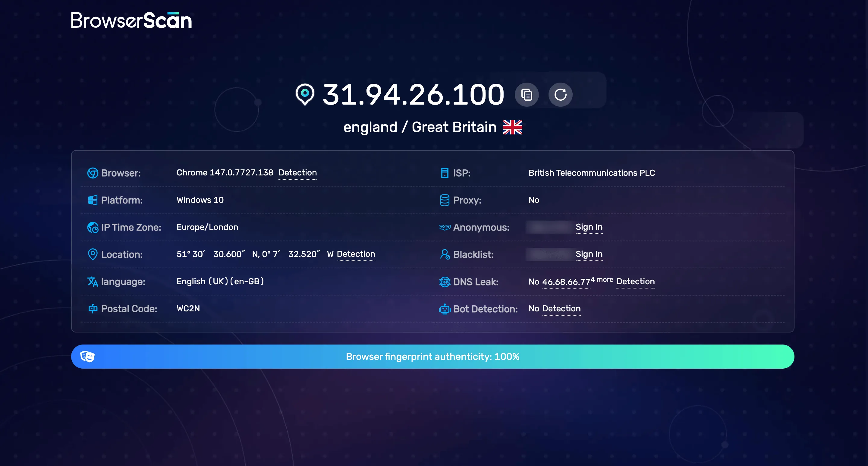Click the DNS server address 46.68.66.77
This screenshot has height=466, width=868.
tap(566, 282)
